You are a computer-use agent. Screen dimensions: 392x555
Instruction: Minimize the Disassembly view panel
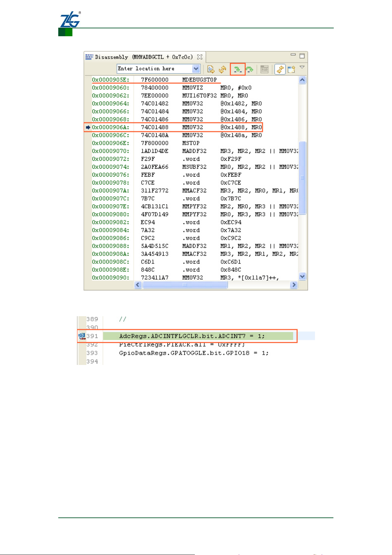click(293, 55)
